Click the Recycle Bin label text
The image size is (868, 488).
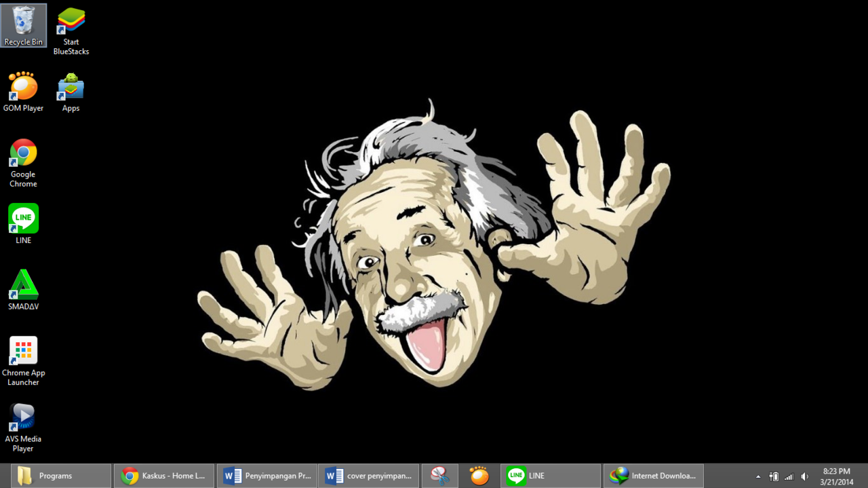[x=24, y=42]
